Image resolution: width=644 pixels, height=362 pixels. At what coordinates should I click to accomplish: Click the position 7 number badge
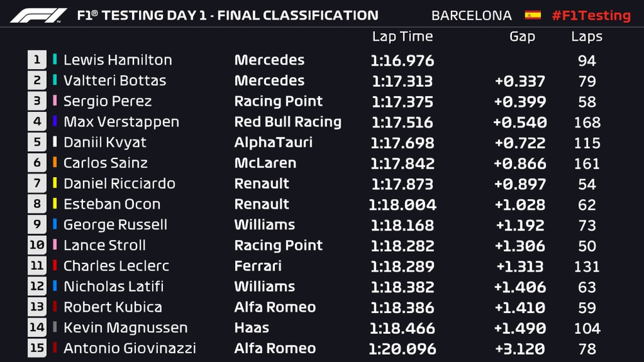click(x=37, y=184)
